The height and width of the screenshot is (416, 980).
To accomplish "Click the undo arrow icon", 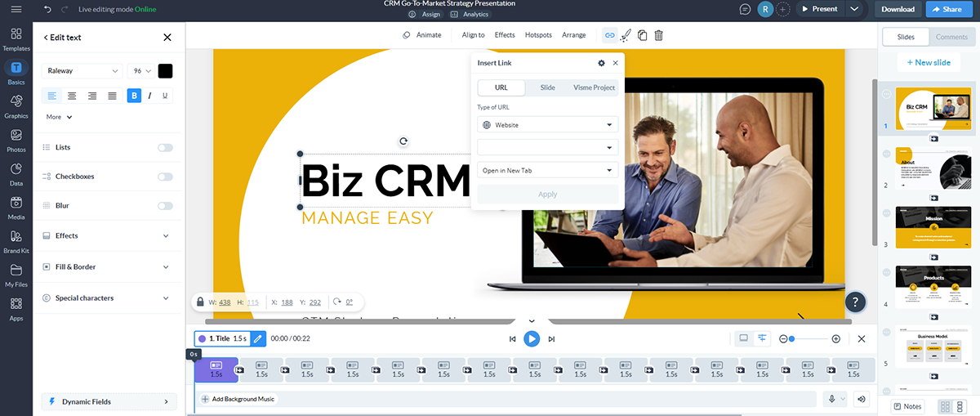I will pos(47,9).
